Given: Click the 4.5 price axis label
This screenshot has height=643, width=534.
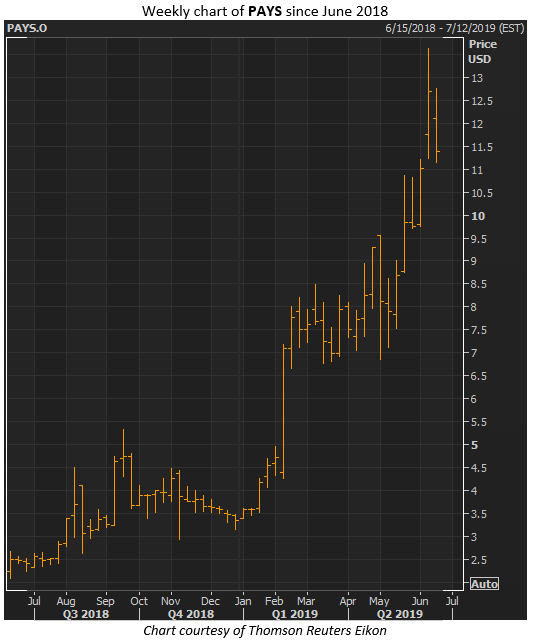Looking at the screenshot, I should pyautogui.click(x=479, y=467).
